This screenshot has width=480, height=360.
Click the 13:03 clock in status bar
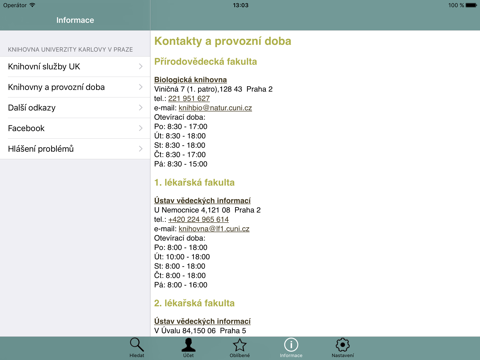click(x=241, y=5)
